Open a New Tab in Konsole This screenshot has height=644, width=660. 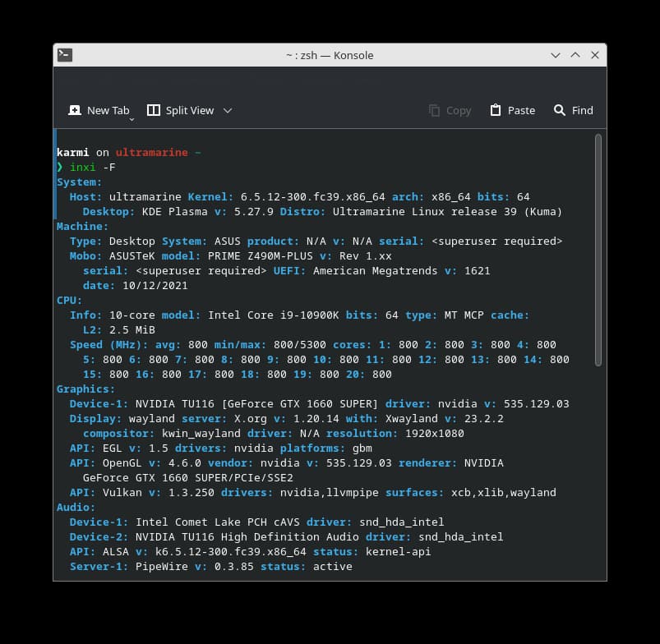pos(99,111)
